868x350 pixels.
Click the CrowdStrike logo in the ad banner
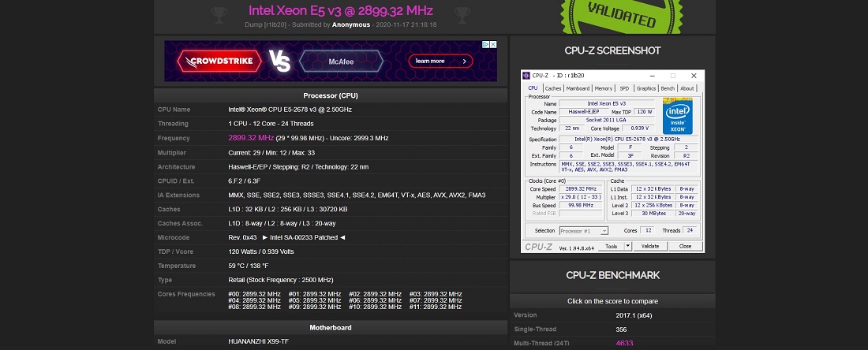219,61
